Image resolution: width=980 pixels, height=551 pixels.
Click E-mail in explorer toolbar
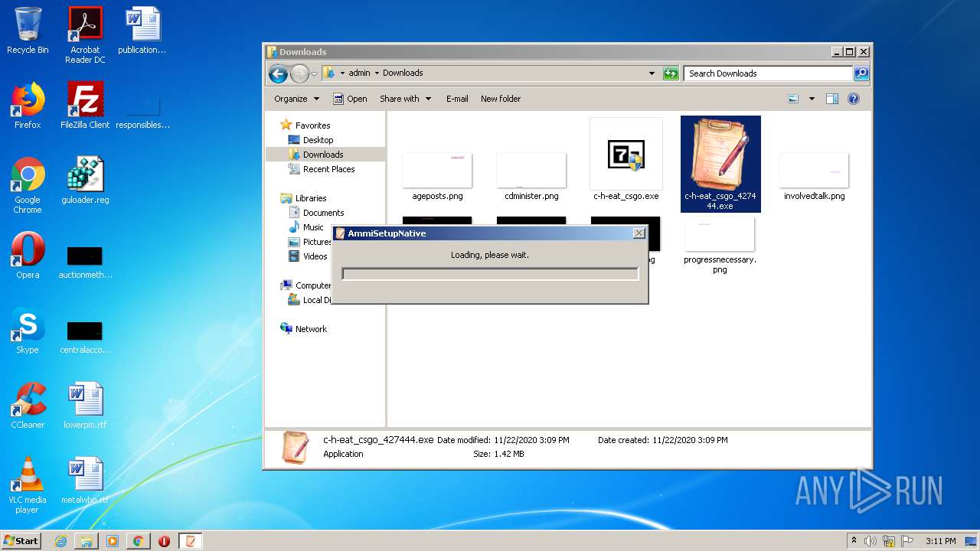tap(457, 99)
